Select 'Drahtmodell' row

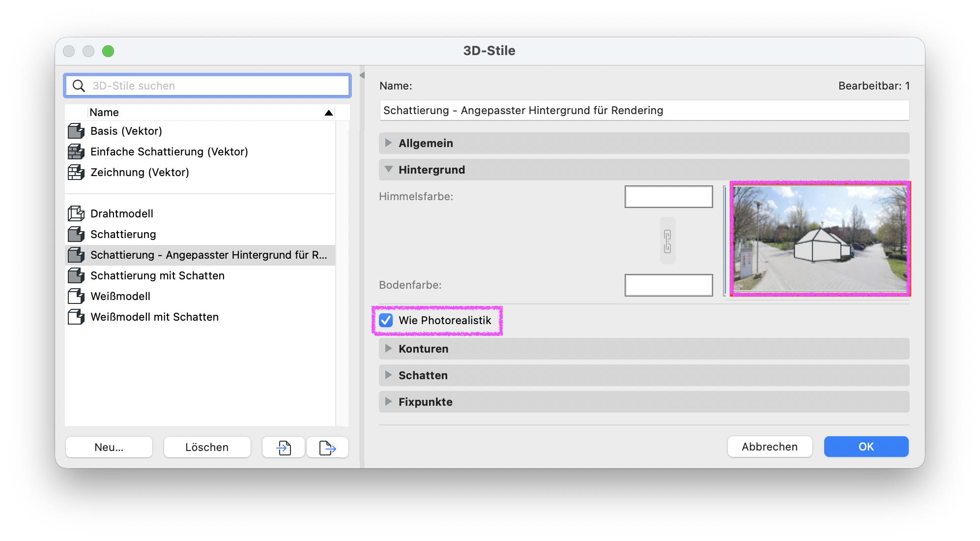(x=200, y=214)
